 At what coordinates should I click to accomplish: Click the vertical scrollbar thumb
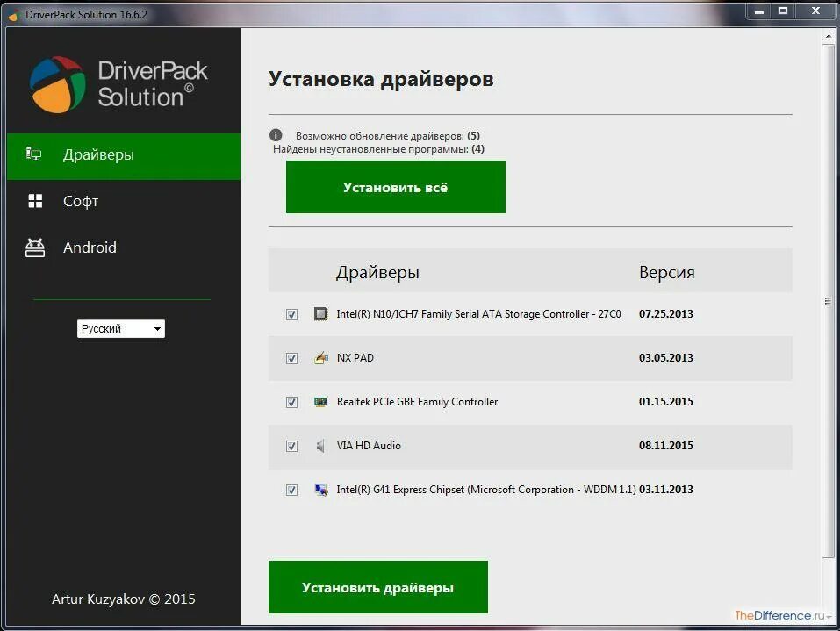(x=828, y=301)
